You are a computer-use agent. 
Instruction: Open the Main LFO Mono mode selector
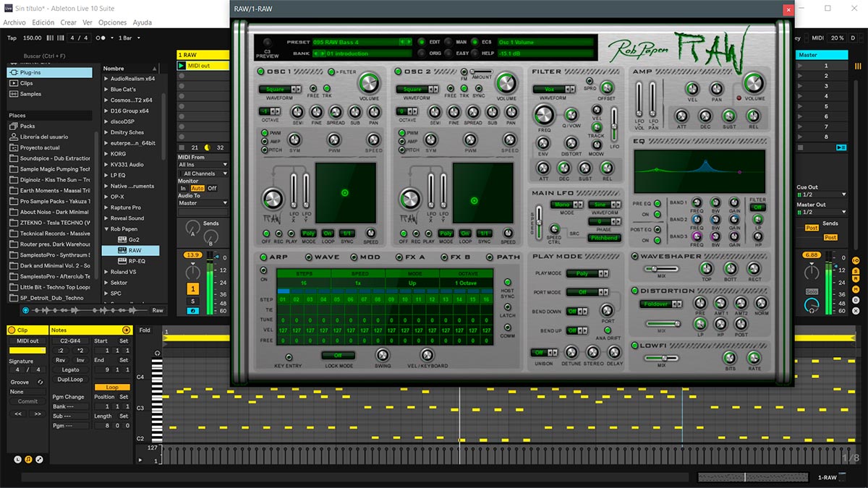pos(566,205)
